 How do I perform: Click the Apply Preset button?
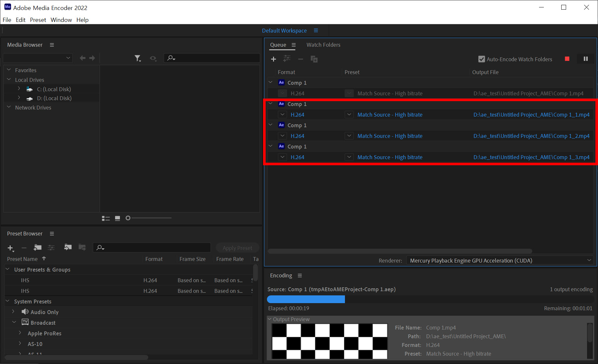238,248
